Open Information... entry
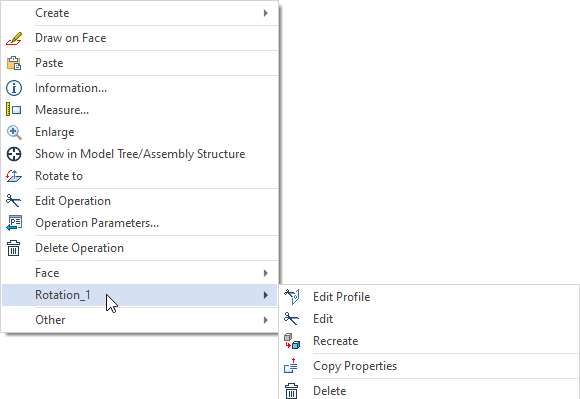Image resolution: width=580 pixels, height=399 pixels. (140, 88)
